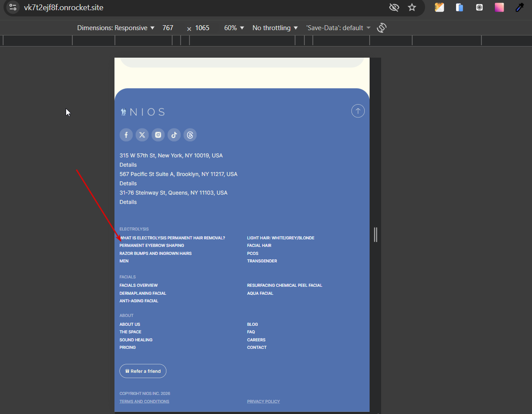This screenshot has height=414, width=532.
Task: Bookmark this page with the star icon
Action: (x=412, y=8)
